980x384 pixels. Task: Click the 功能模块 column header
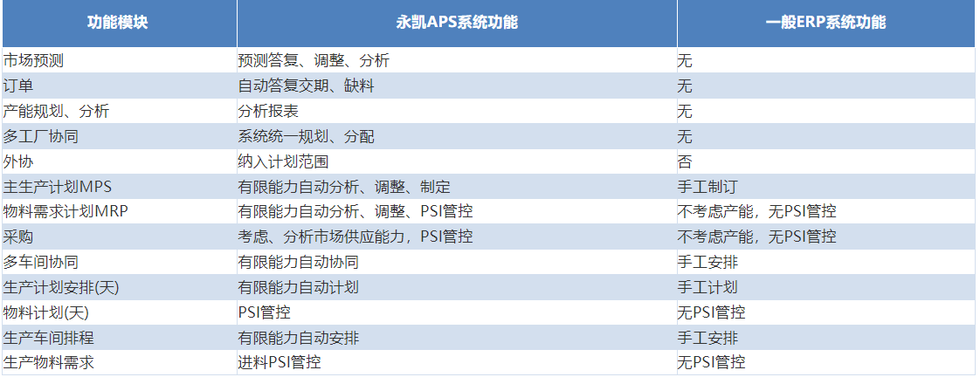coord(120,23)
